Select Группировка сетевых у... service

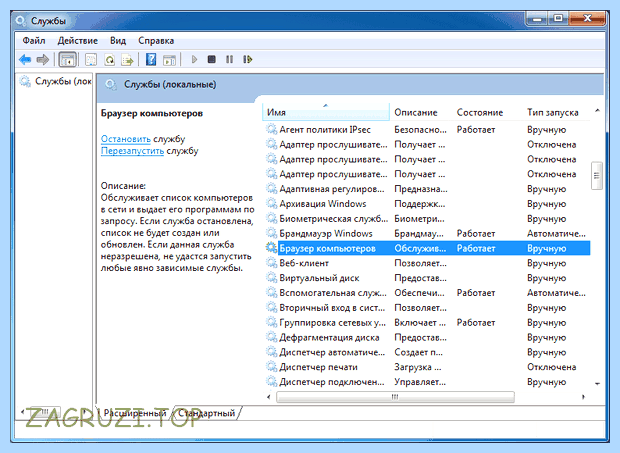click(x=428, y=323)
